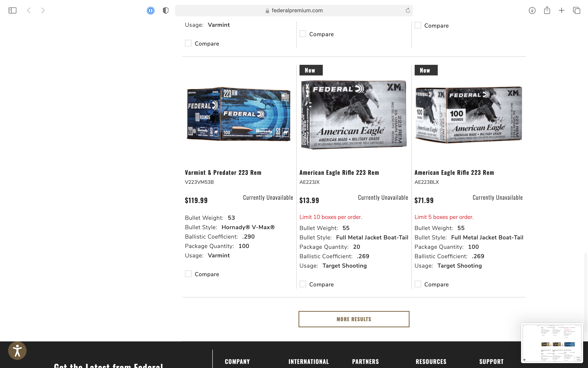Open the COMPANY footer section

coord(237,361)
